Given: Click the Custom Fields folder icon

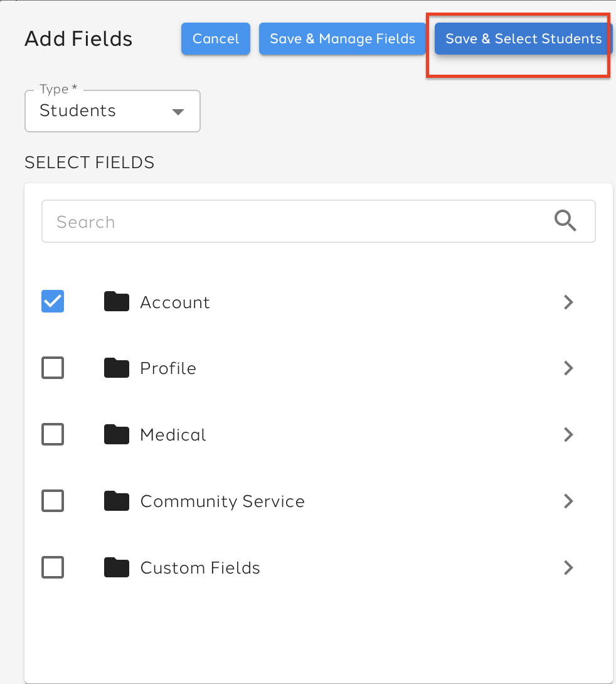Looking at the screenshot, I should point(116,567).
